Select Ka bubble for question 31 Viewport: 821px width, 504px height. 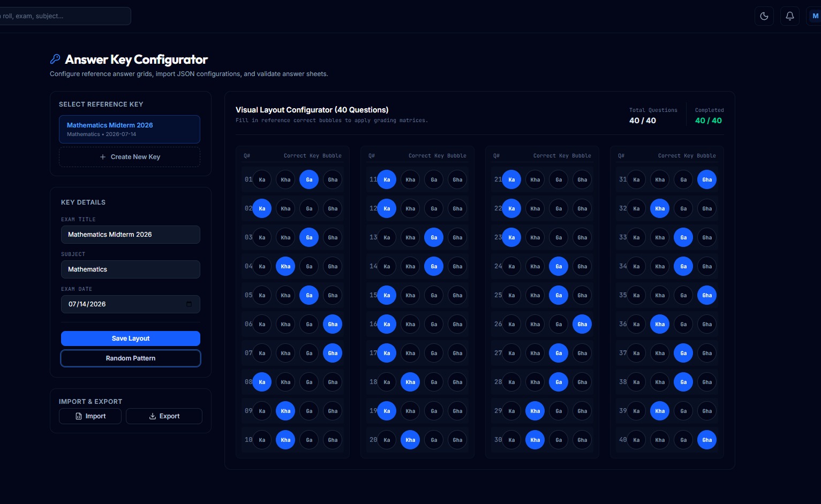point(636,179)
